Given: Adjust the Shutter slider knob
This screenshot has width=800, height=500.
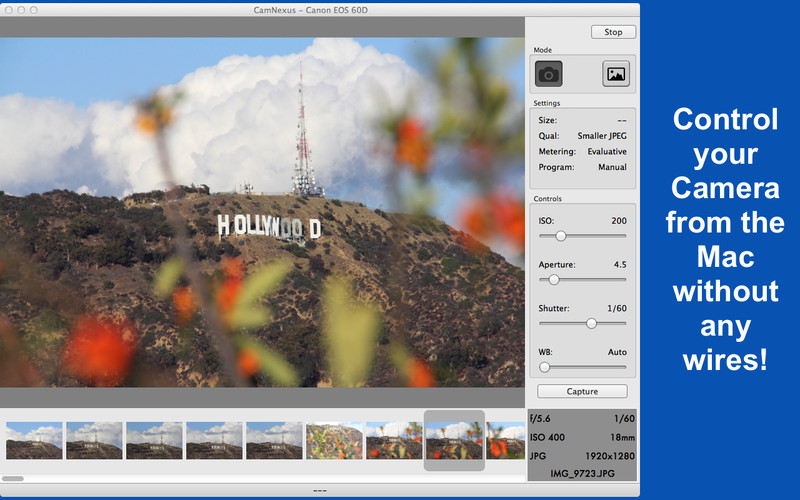Looking at the screenshot, I should click(591, 323).
